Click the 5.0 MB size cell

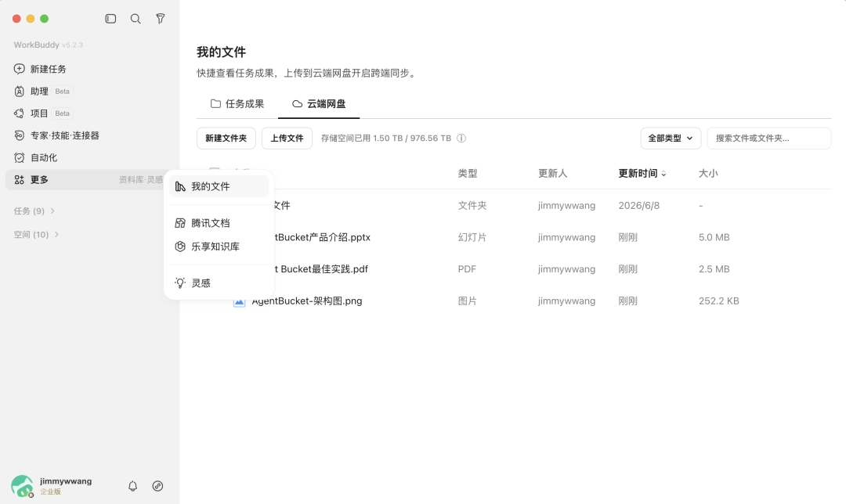[714, 237]
